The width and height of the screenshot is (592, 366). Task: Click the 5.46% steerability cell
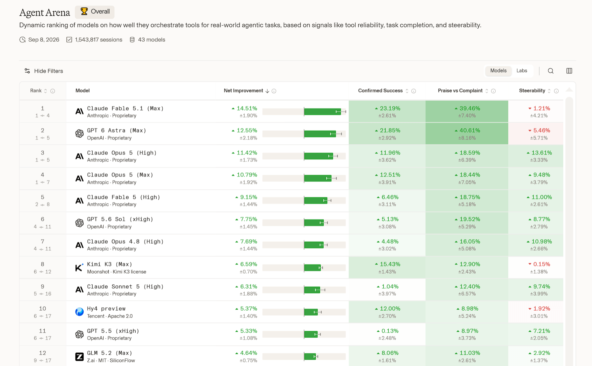[x=536, y=134]
